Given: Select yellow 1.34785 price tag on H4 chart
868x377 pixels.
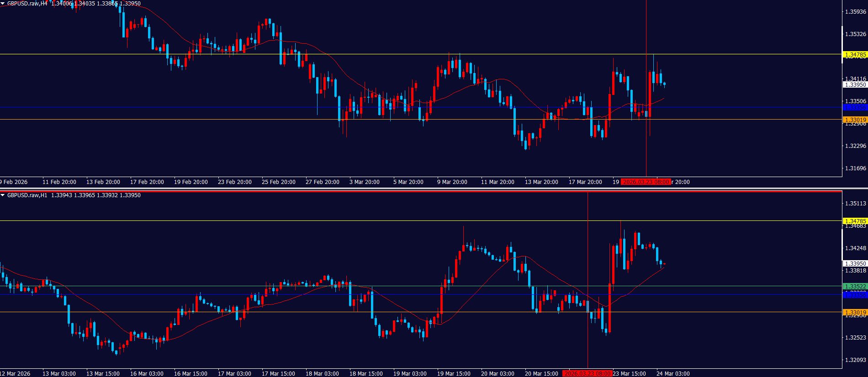Looking at the screenshot, I should point(855,55).
